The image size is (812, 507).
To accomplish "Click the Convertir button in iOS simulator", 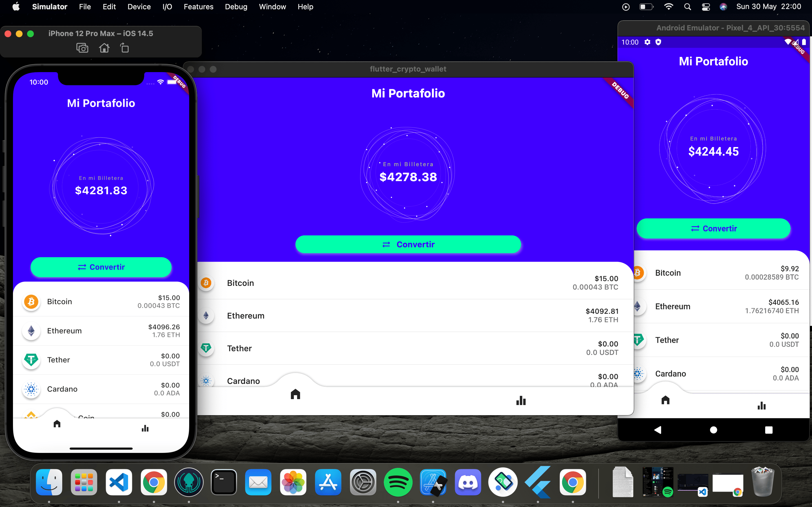I will [101, 267].
